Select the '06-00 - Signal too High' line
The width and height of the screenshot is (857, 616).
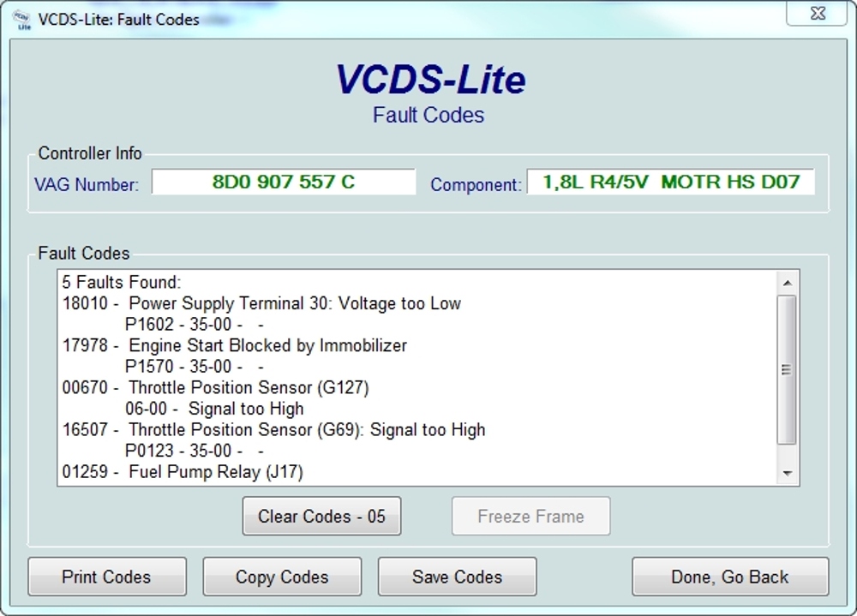tap(214, 409)
